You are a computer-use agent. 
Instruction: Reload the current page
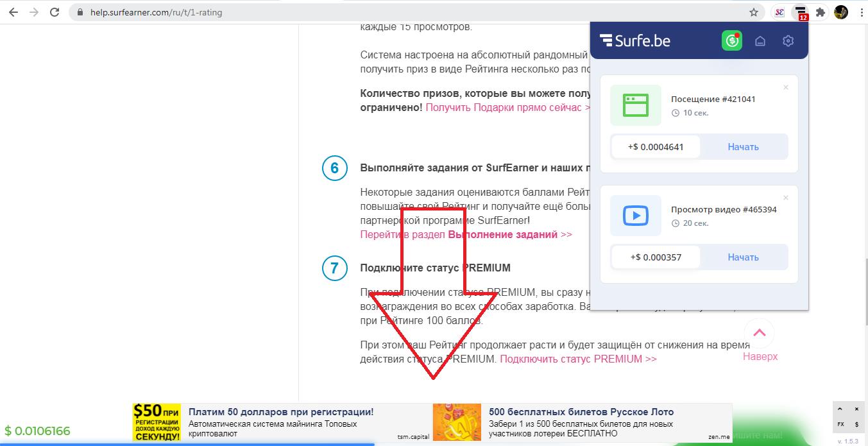click(55, 12)
